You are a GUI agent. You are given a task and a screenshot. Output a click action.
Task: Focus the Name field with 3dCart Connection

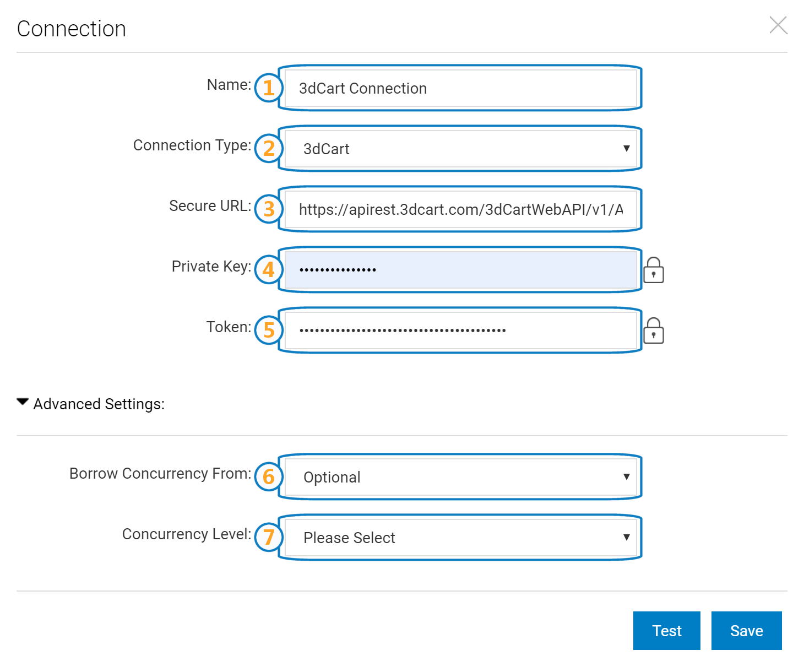tap(460, 88)
